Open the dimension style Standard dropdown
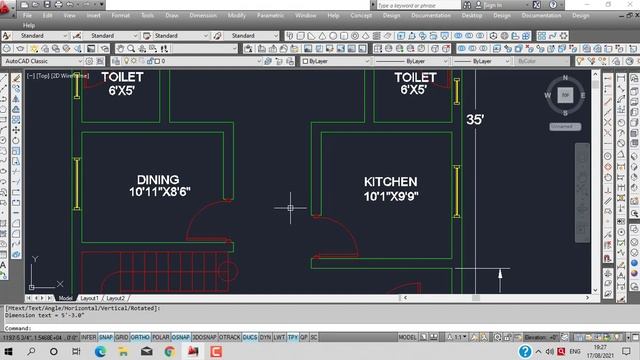 [111, 36]
